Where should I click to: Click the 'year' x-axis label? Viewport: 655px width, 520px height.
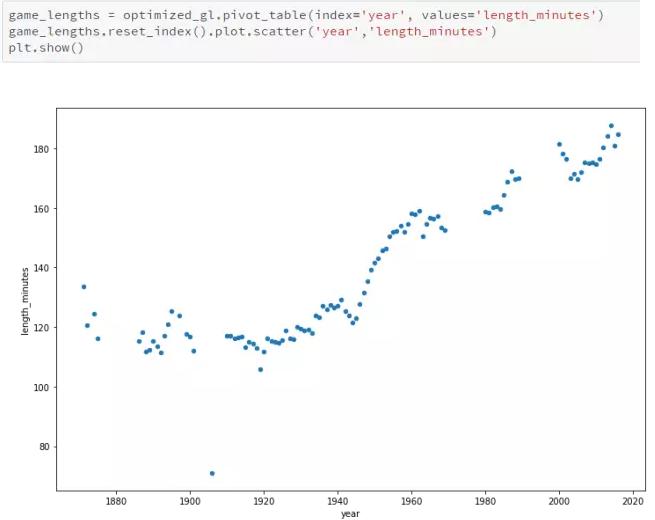click(350, 514)
